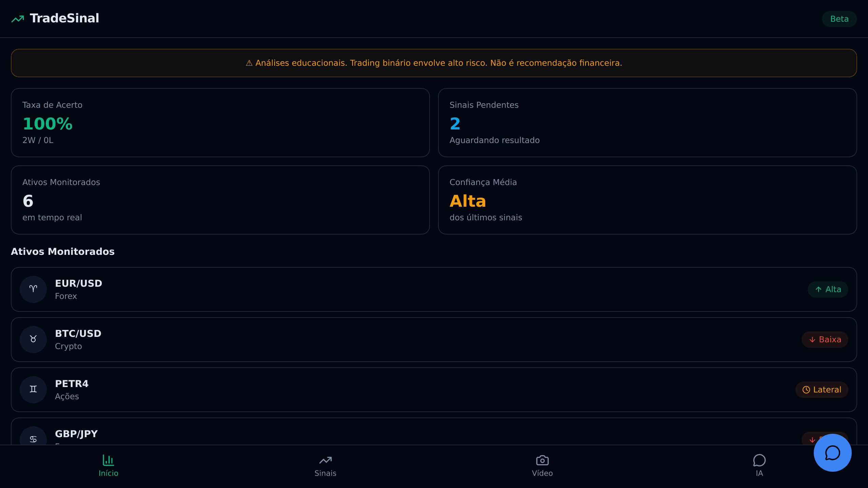Image resolution: width=868 pixels, height=488 pixels.
Task: Switch to the Vídeo tab label
Action: click(542, 473)
